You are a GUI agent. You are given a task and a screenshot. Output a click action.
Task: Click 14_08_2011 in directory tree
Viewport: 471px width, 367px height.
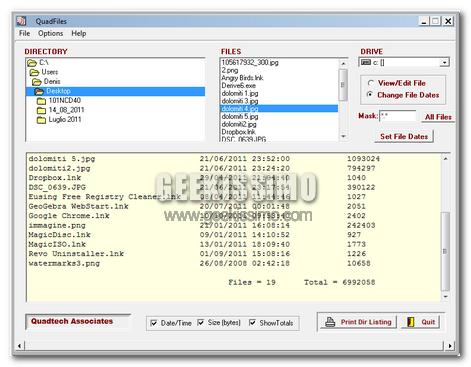coord(66,110)
